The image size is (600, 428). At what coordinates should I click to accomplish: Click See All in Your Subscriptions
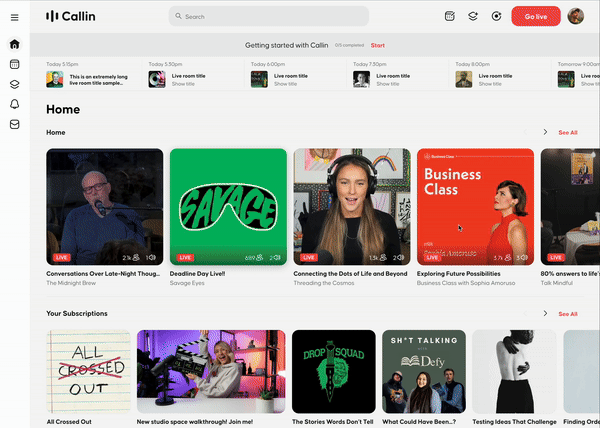point(568,314)
